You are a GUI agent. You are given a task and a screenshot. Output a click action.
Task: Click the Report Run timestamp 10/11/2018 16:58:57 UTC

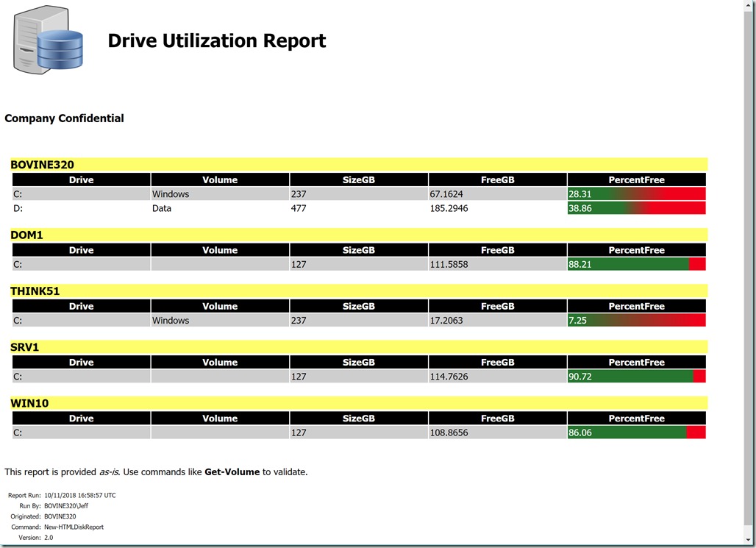[80, 496]
